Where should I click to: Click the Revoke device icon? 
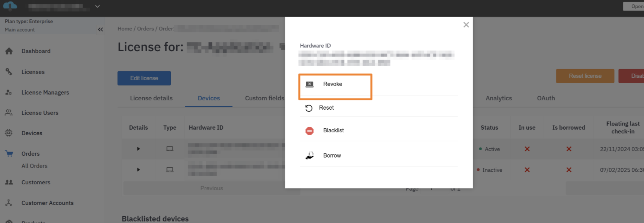point(310,84)
